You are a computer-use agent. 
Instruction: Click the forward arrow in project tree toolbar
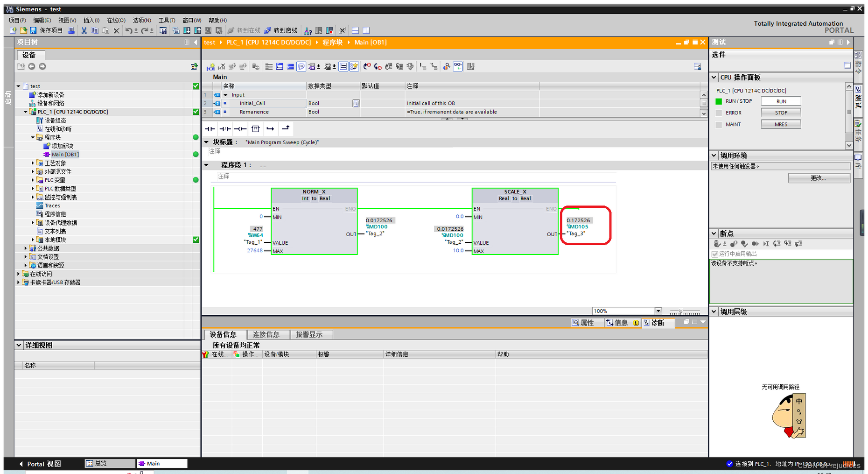click(42, 66)
